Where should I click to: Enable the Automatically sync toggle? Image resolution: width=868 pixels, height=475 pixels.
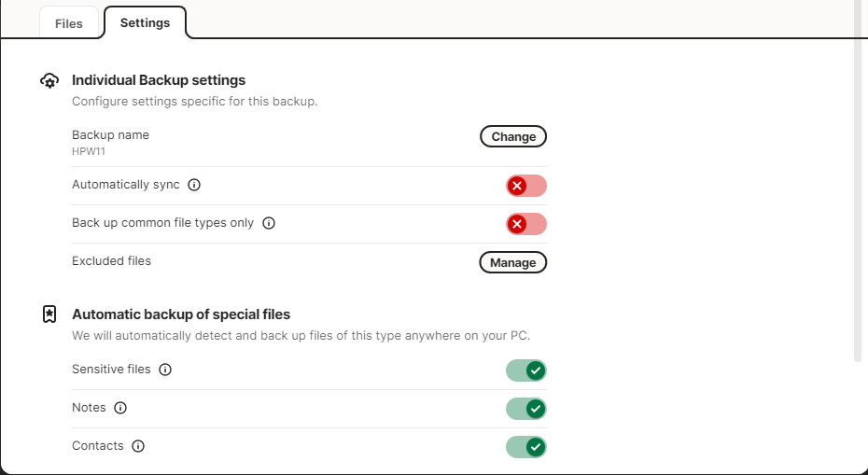click(525, 186)
